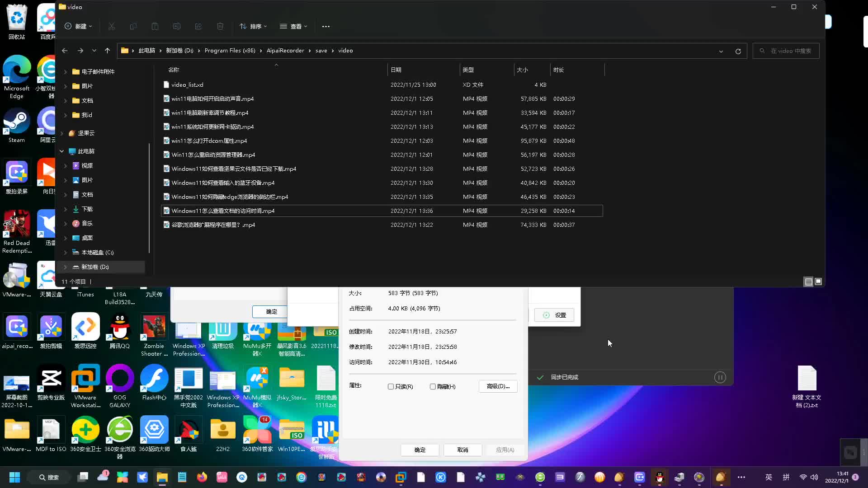This screenshot has height=488, width=868.
Task: Enable the 只读(R) checkbox
Action: (x=391, y=386)
